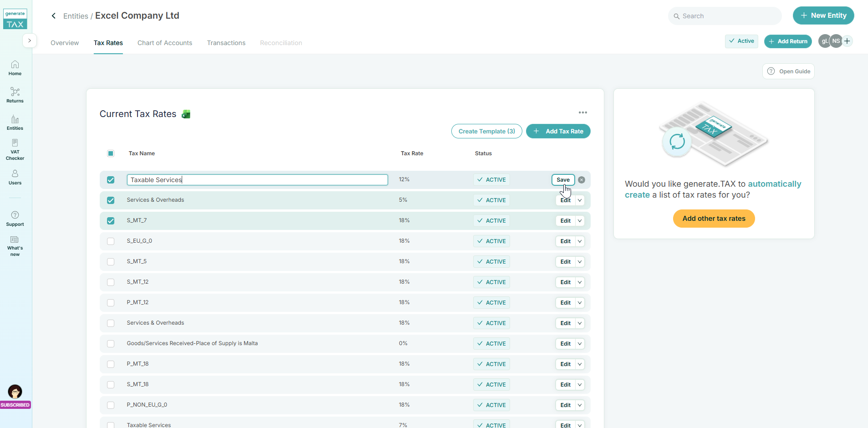The width and height of the screenshot is (868, 428).
Task: Switch to the Chart of Accounts tab
Action: coord(165,43)
